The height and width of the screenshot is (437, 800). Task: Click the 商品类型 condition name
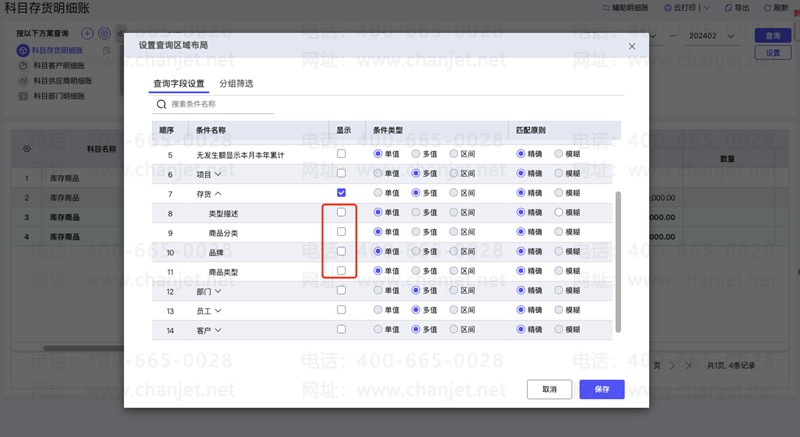(223, 272)
